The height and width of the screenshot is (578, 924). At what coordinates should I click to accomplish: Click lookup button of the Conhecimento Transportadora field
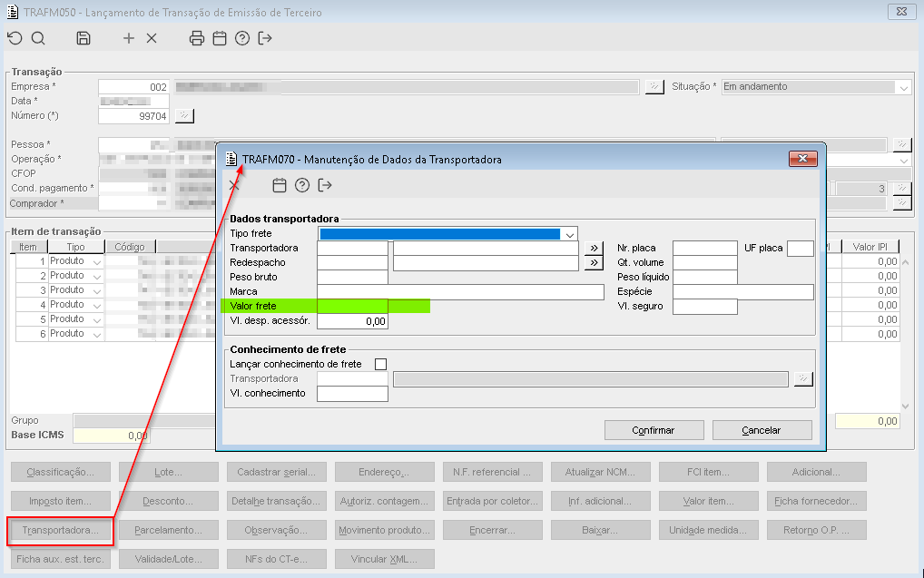803,379
